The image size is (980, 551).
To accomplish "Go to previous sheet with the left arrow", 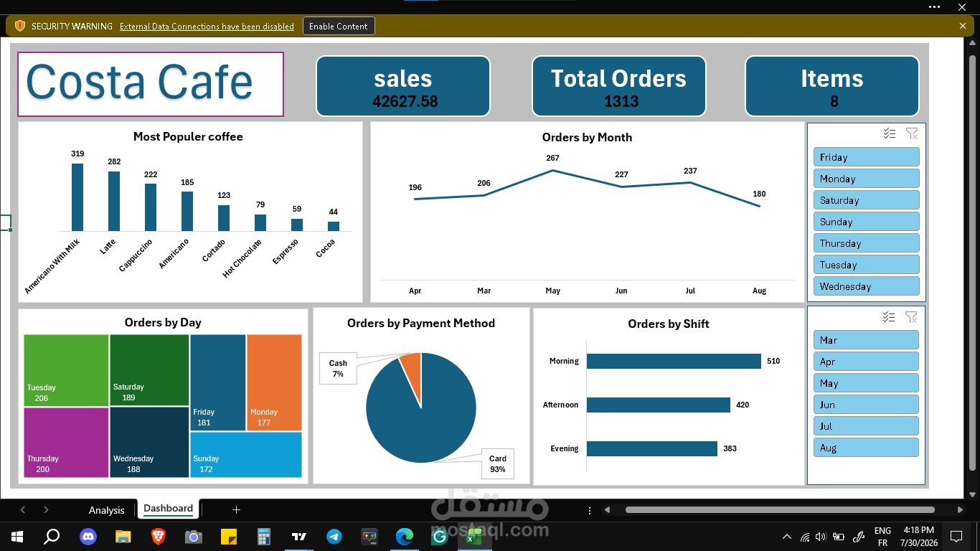I will point(23,509).
